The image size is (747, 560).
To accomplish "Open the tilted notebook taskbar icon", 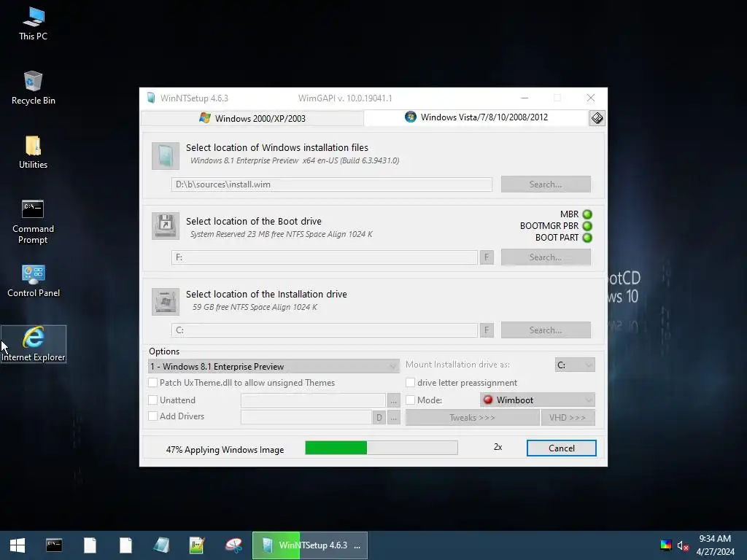I will point(161,545).
